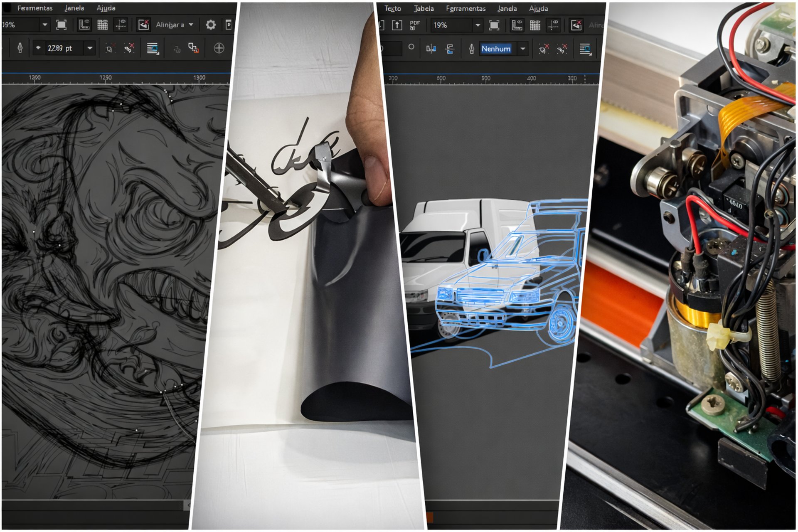This screenshot has height=532, width=798.
Task: Click wrap text icon in left toolbar
Action: pyautogui.click(x=153, y=49)
